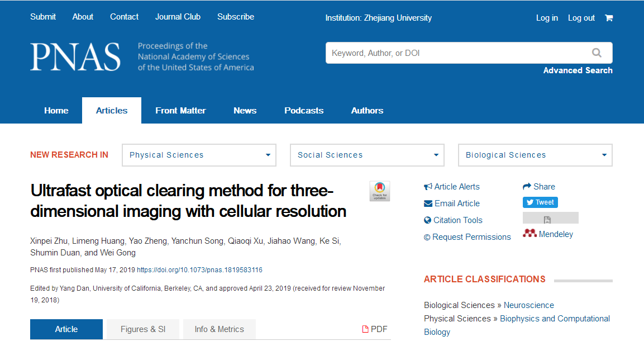Open Article Alerts megaphone link
Screen dimensions: 644x341
pos(452,187)
